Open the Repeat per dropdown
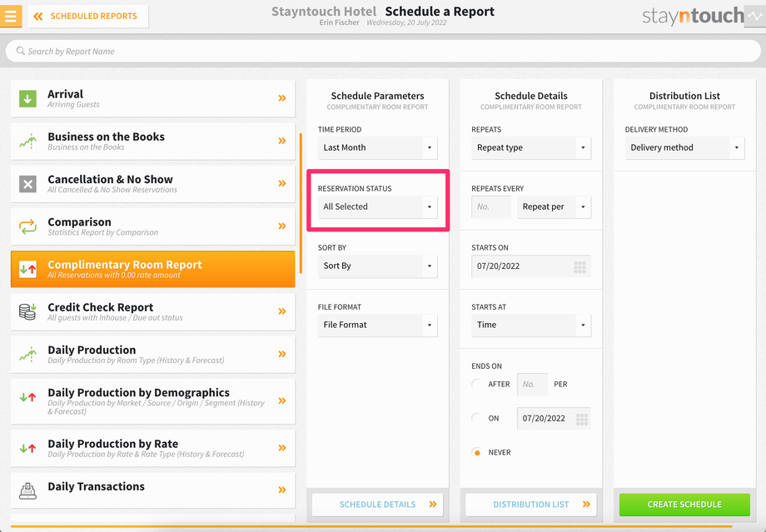This screenshot has width=766, height=532. click(x=554, y=206)
